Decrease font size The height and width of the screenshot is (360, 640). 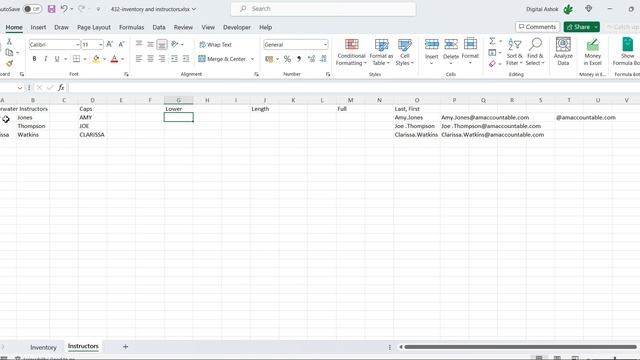[121, 44]
